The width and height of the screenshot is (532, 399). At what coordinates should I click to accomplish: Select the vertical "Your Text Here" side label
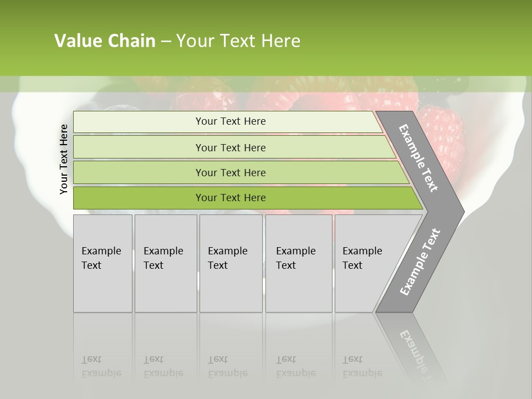(x=64, y=159)
